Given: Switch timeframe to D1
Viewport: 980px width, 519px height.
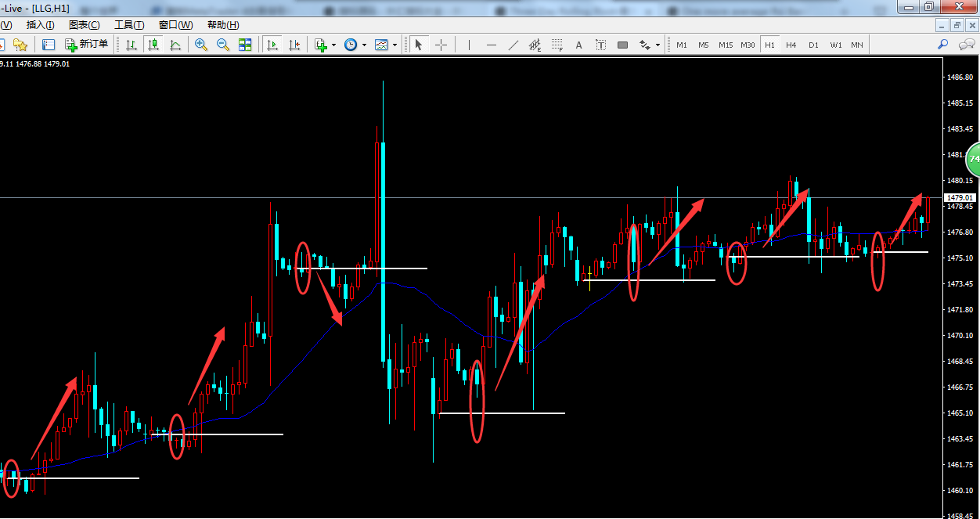Looking at the screenshot, I should click(813, 45).
